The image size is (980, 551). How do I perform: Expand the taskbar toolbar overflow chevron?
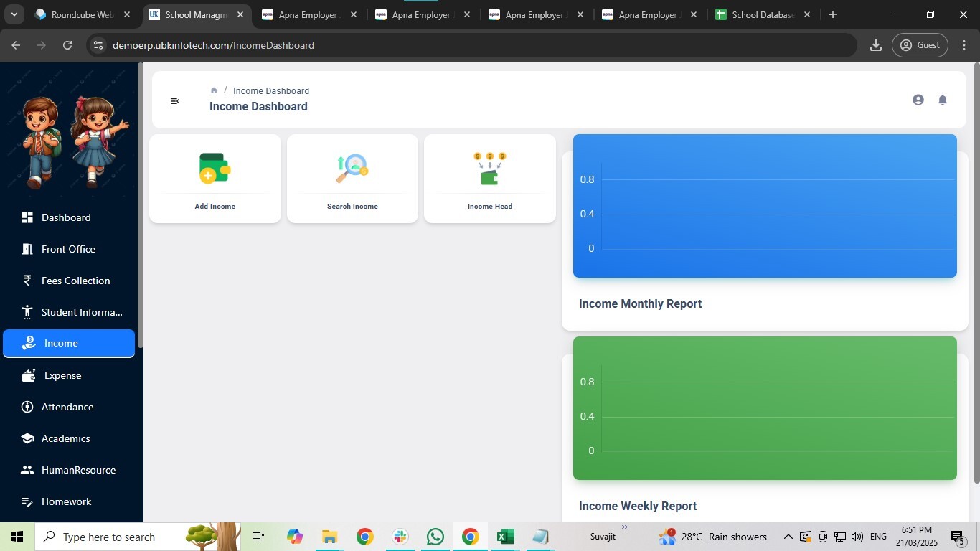point(624,527)
